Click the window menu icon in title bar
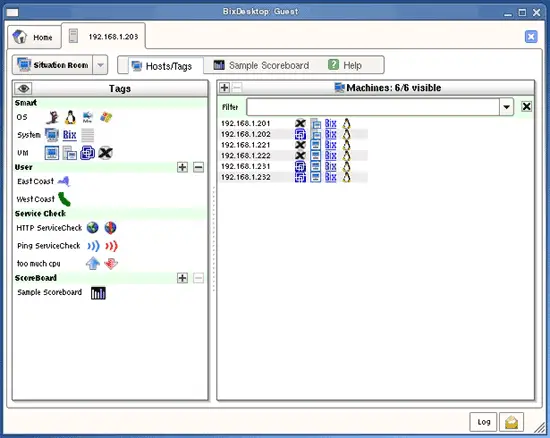The width and height of the screenshot is (550, 438). (x=12, y=13)
